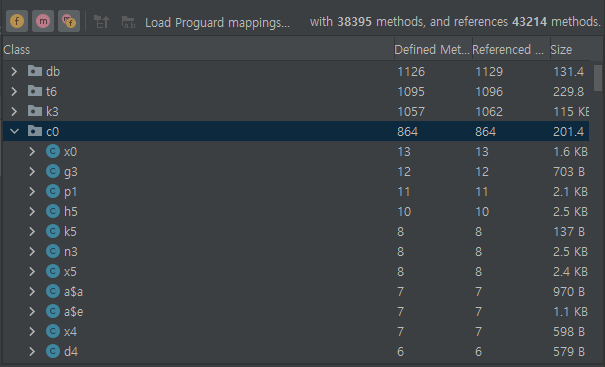
Task: Toggle show referenced methods and fields
Action: pyautogui.click(x=69, y=21)
